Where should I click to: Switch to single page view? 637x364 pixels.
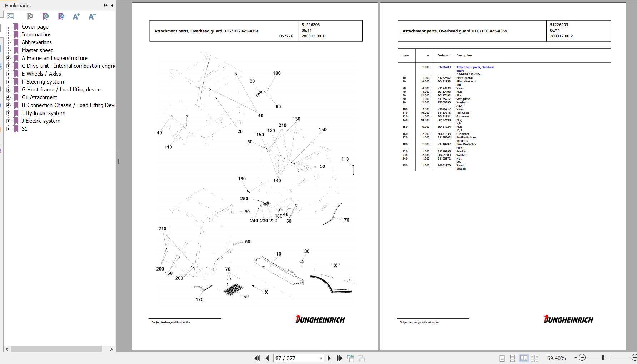point(502,358)
